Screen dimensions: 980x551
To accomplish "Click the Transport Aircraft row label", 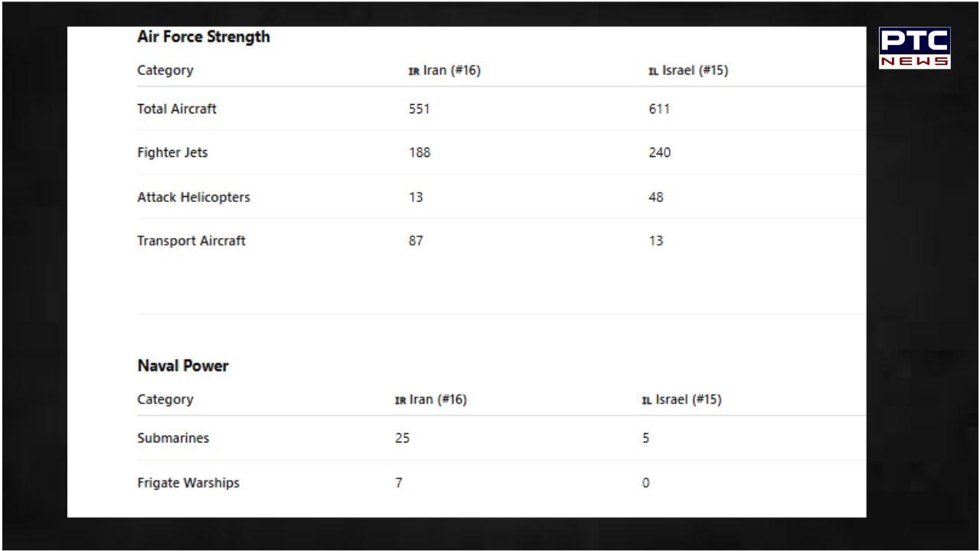I will tap(191, 240).
